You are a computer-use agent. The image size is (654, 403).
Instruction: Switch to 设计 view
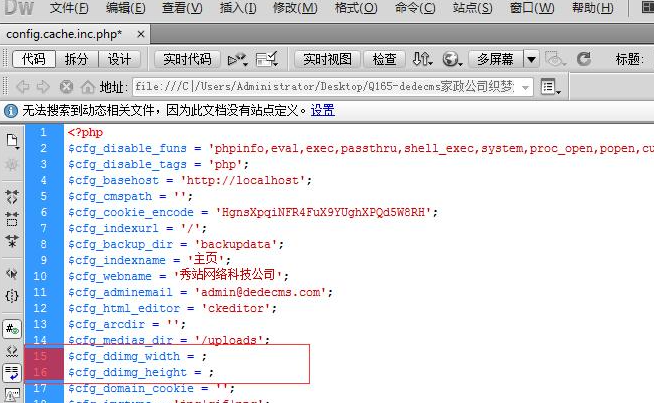point(119,59)
